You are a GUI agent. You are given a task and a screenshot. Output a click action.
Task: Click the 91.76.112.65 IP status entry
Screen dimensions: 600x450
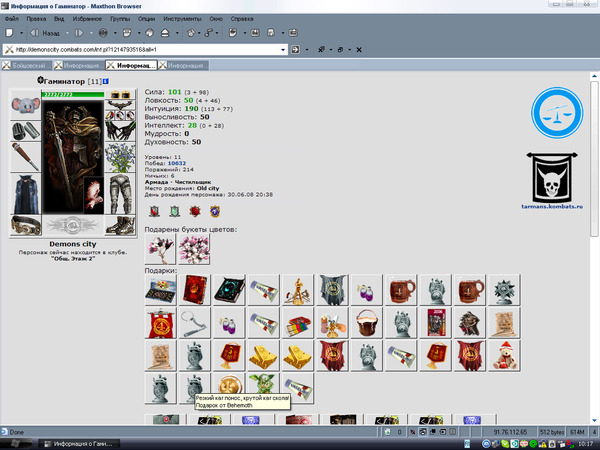510,432
